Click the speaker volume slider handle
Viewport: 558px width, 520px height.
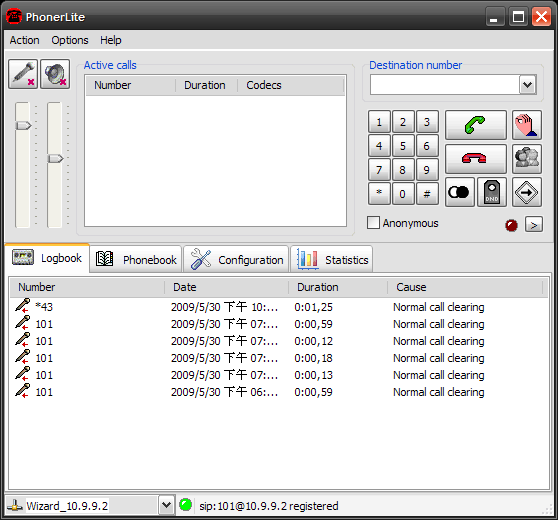click(56, 158)
